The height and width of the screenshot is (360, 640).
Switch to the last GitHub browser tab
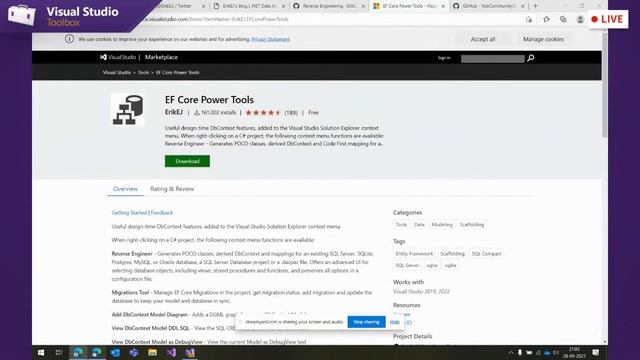point(488,6)
